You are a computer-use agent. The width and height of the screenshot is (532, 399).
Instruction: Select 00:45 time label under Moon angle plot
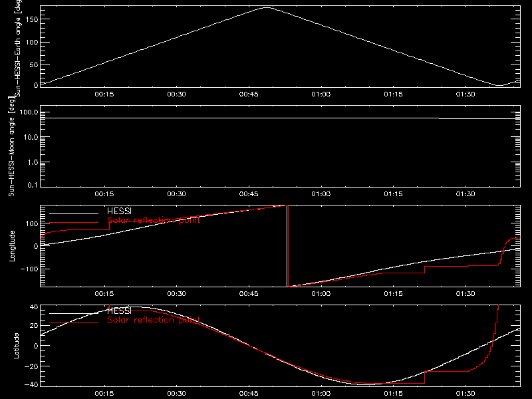[249, 194]
